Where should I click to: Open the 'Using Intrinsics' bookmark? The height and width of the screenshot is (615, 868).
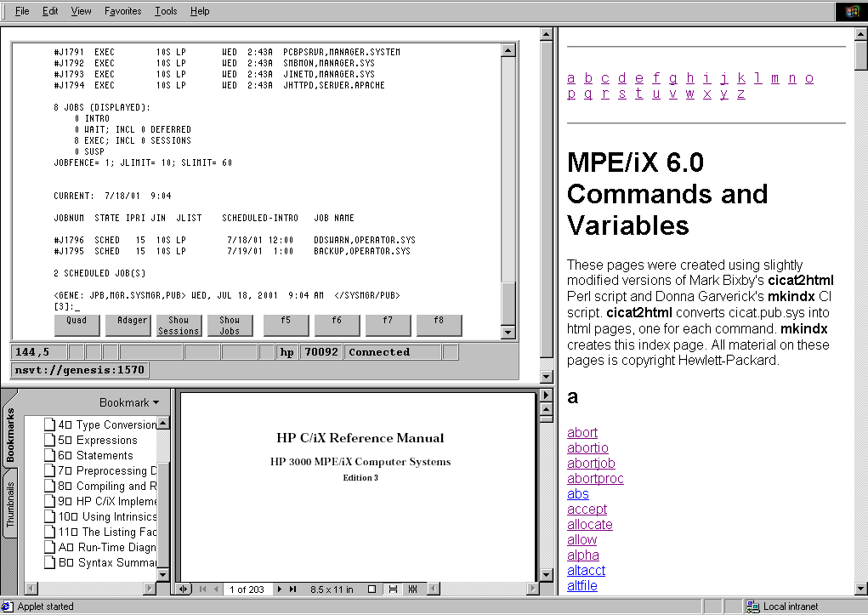pyautogui.click(x=107, y=516)
